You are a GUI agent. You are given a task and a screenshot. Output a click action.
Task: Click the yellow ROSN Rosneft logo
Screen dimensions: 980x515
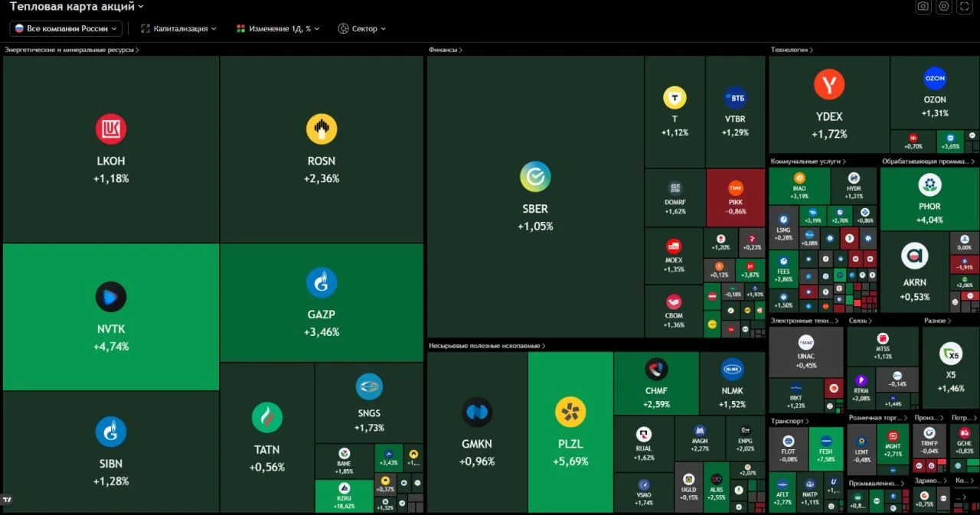tap(322, 129)
